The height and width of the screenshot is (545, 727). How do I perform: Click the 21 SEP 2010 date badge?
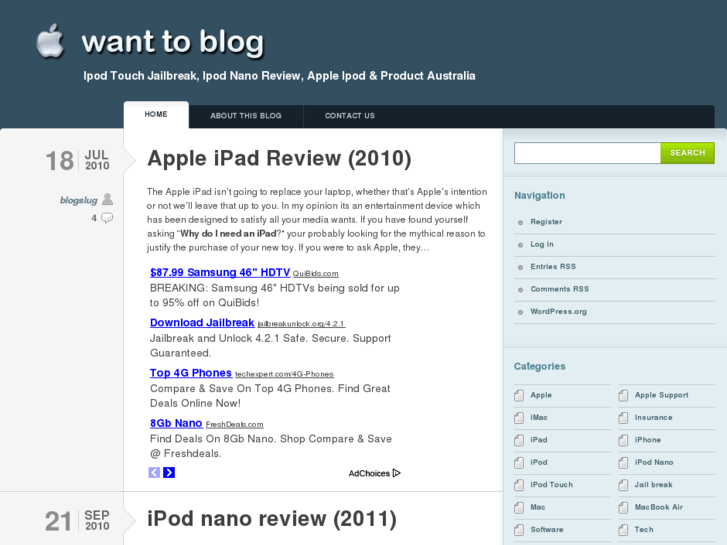(77, 520)
